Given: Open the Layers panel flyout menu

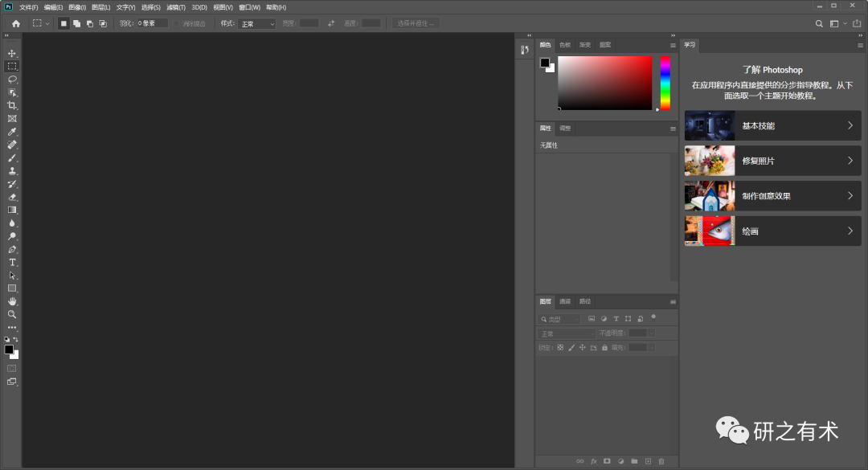Looking at the screenshot, I should click(x=674, y=302).
